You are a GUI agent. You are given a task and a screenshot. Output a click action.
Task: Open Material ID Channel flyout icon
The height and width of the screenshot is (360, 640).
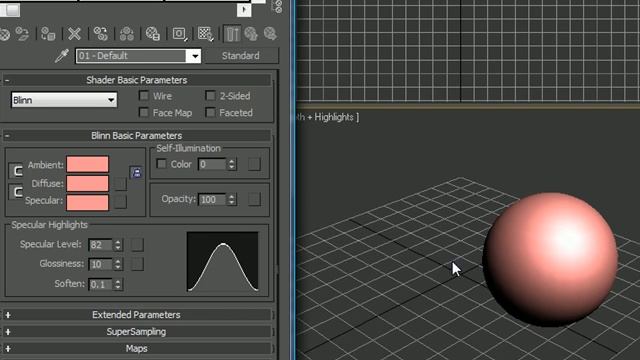(180, 34)
